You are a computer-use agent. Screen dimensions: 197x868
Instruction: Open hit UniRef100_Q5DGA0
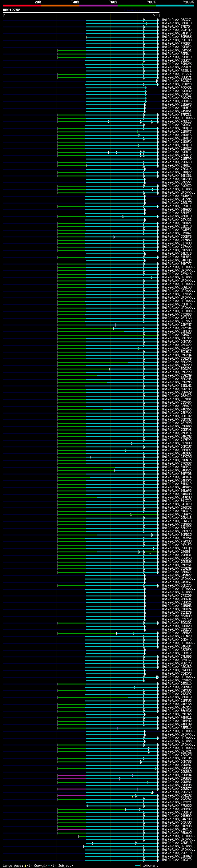pyautogui.click(x=177, y=426)
